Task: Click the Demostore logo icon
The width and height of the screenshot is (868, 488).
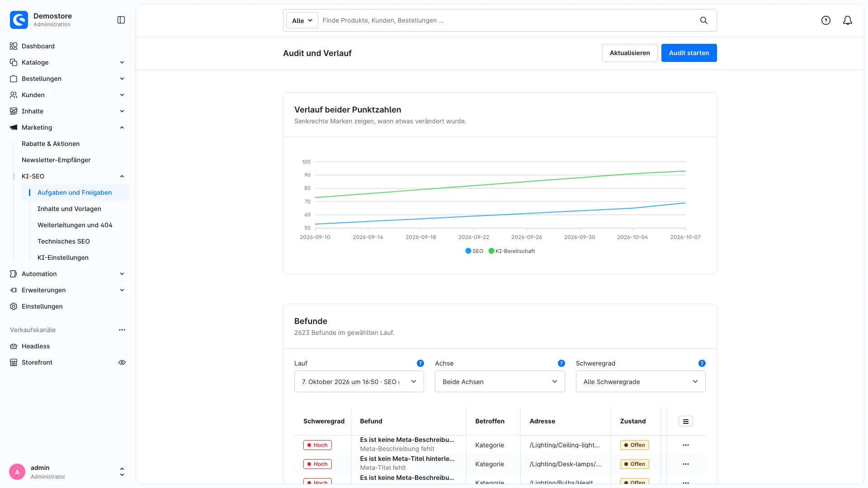Action: (x=19, y=20)
